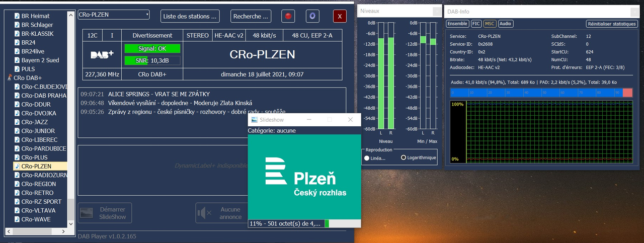The width and height of the screenshot is (644, 243).
Task: Click the BR24 station icon
Action: pyautogui.click(x=17, y=43)
